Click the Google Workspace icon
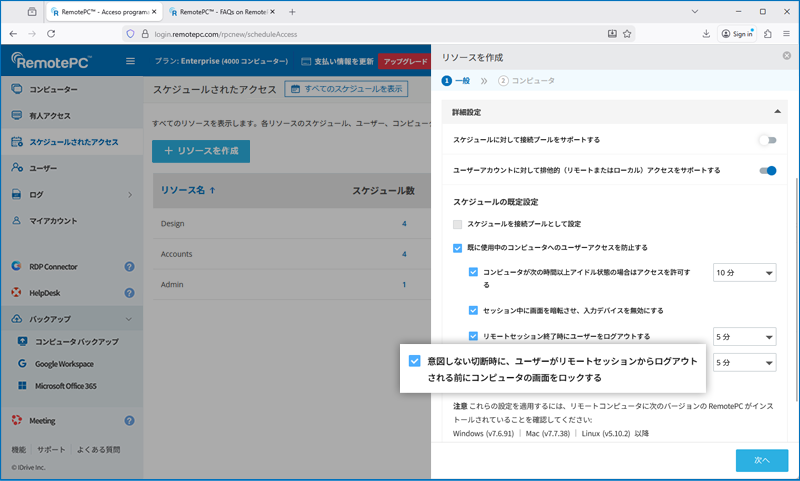The height and width of the screenshot is (481, 800). [22, 364]
